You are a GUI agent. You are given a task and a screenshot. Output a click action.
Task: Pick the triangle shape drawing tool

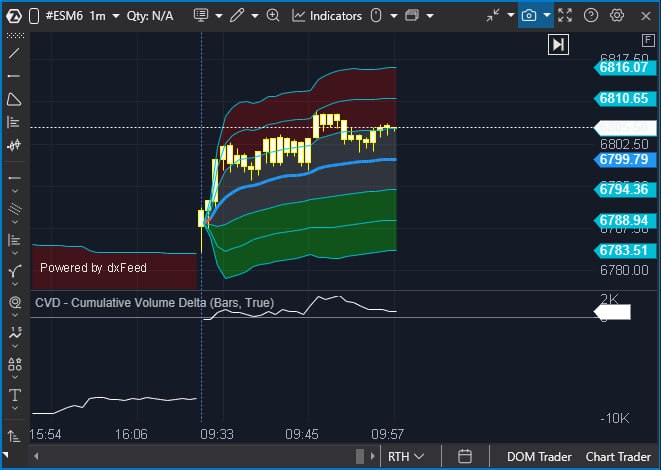pos(14,99)
